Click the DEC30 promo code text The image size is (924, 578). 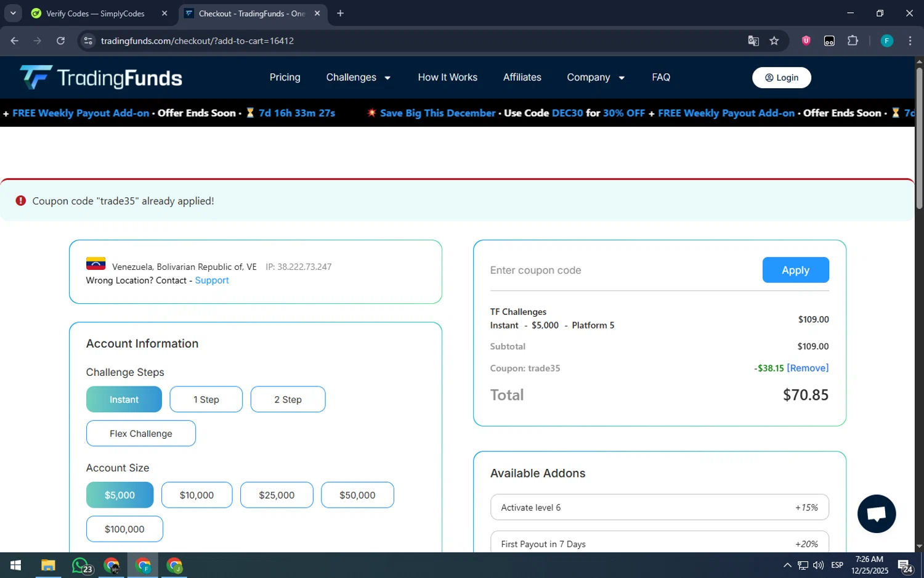click(567, 113)
